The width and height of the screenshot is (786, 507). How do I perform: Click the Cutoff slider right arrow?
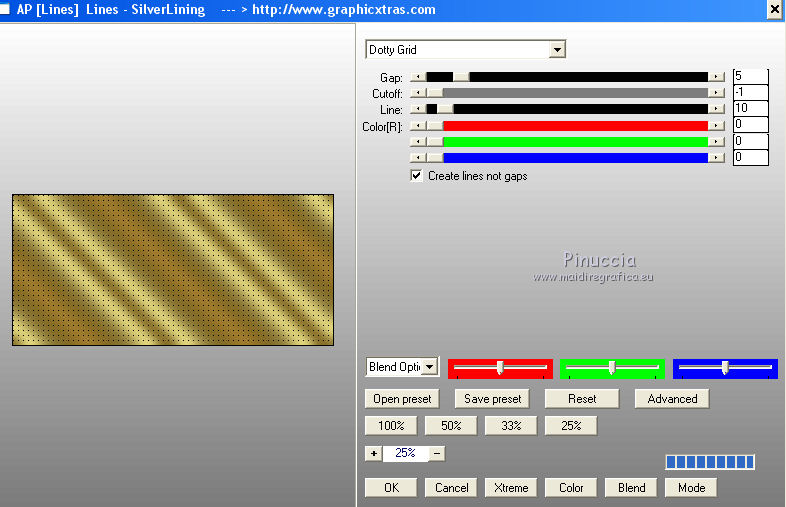click(716, 93)
